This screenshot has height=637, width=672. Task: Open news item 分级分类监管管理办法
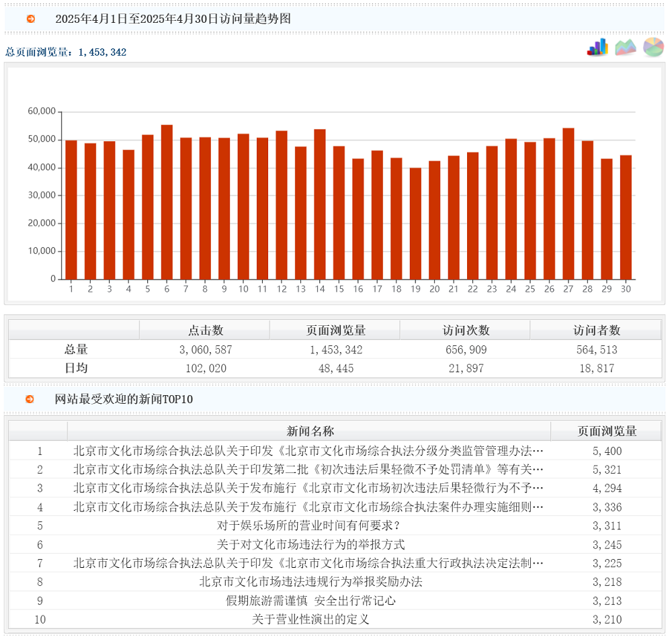click(308, 450)
